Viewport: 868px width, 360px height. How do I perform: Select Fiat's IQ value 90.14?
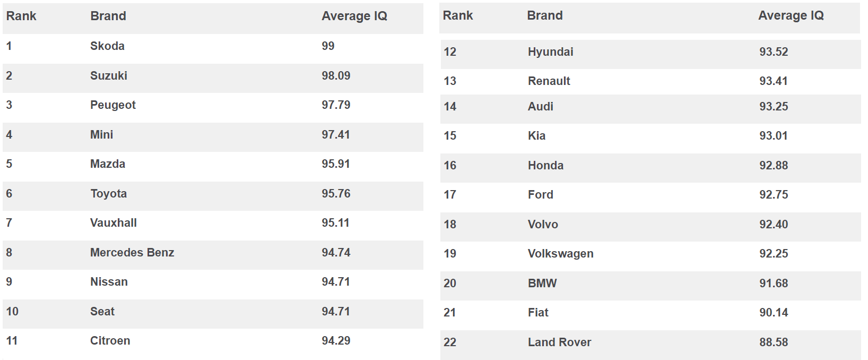coord(774,313)
